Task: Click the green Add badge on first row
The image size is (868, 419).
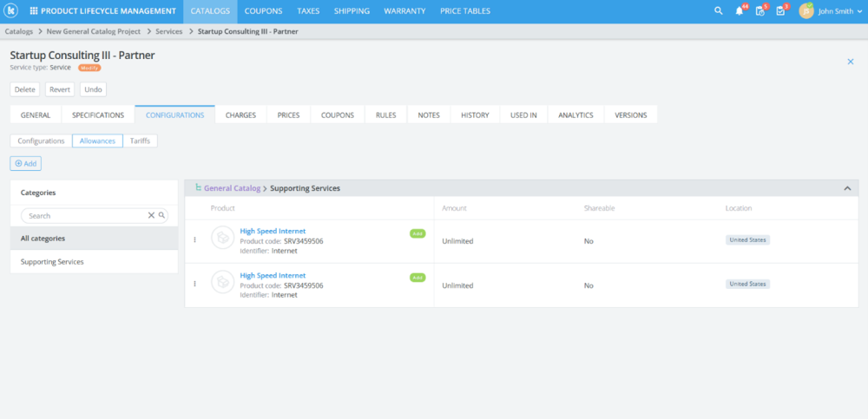Action: coord(418,233)
